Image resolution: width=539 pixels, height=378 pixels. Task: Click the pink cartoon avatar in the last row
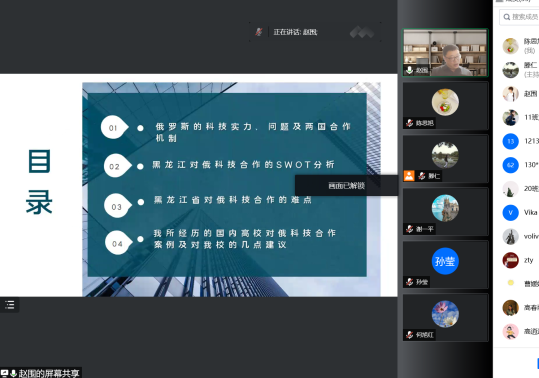pyautogui.click(x=510, y=331)
